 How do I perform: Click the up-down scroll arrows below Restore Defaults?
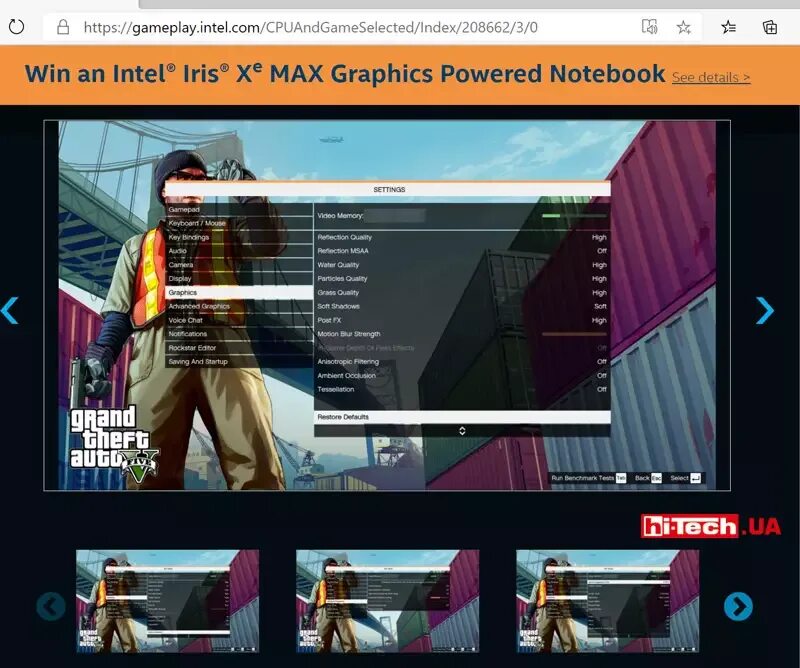coord(462,431)
